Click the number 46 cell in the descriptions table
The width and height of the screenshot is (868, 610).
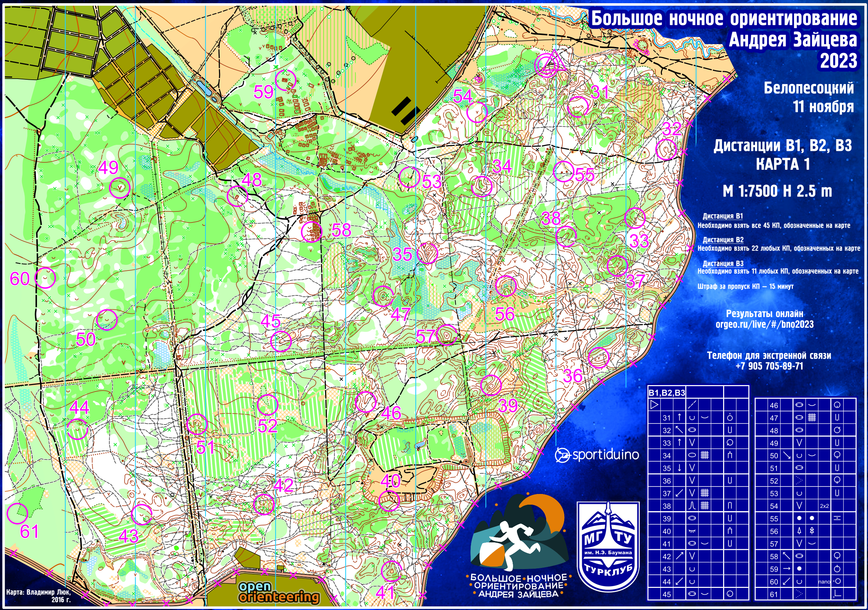coord(774,405)
